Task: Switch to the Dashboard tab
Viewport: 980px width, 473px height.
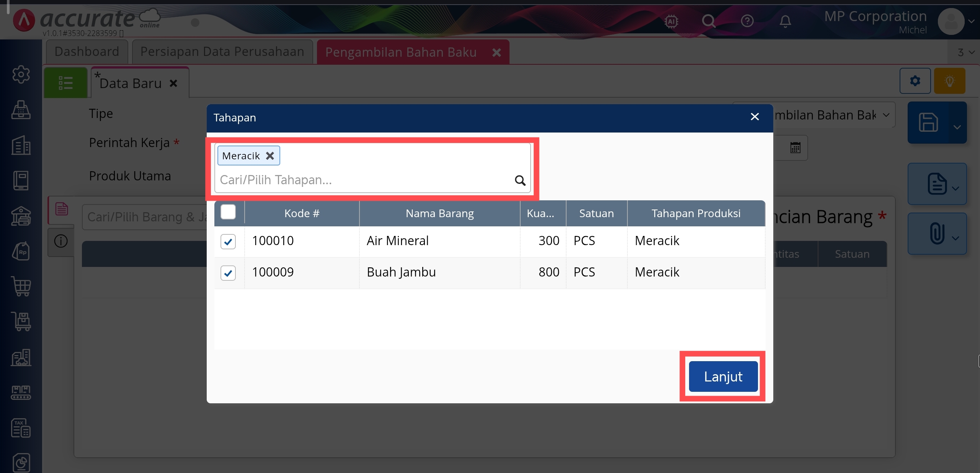Action: click(87, 52)
